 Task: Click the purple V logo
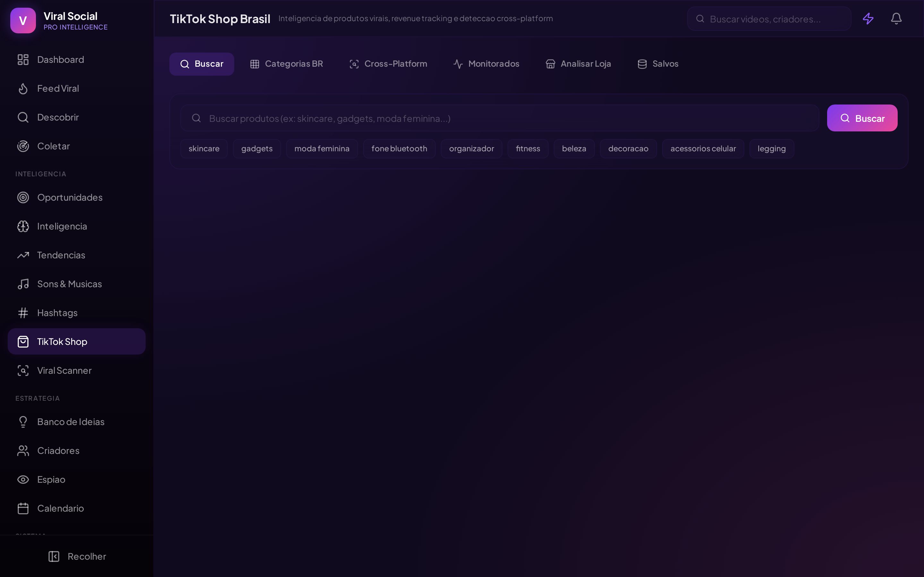click(23, 20)
